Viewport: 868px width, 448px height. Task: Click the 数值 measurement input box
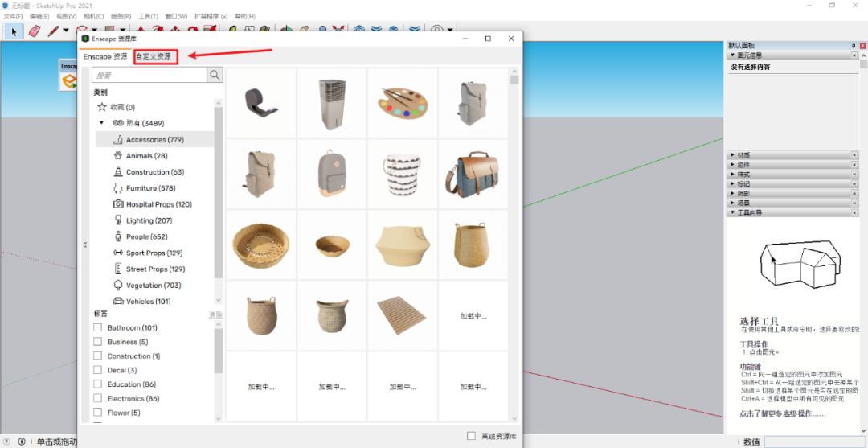813,442
